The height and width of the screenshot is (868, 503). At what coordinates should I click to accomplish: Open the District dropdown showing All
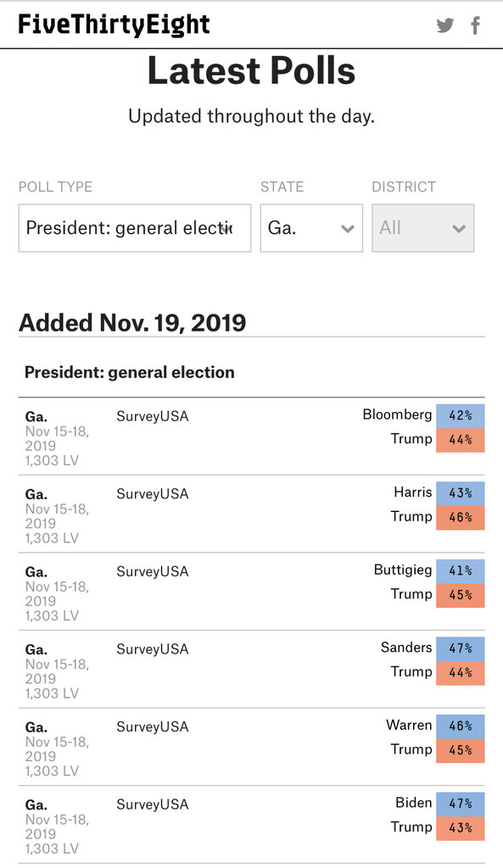point(422,228)
